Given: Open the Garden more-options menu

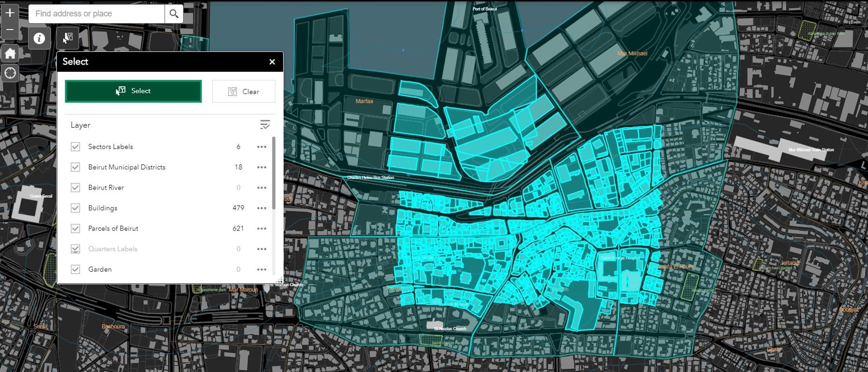Looking at the screenshot, I should pyautogui.click(x=262, y=269).
